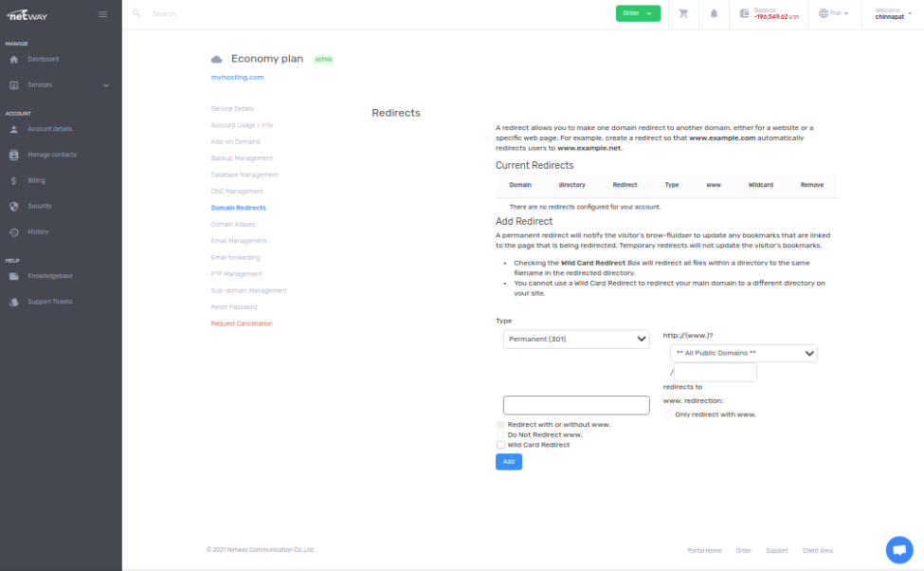Screen dimensions: 924x571
Task: Select Email Management in service menu
Action: coord(239,241)
